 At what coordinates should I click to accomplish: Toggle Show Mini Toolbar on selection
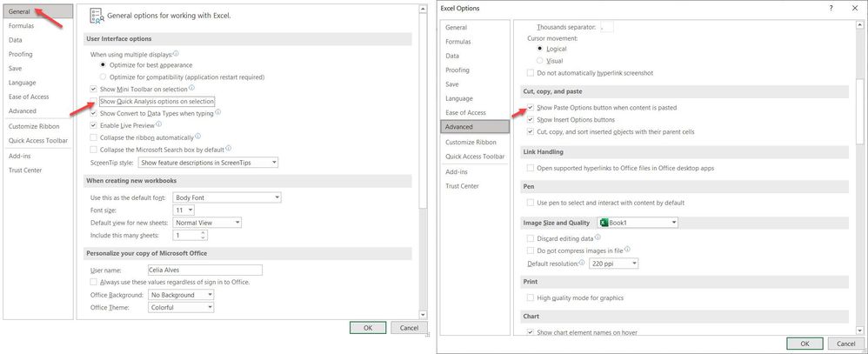(x=93, y=90)
